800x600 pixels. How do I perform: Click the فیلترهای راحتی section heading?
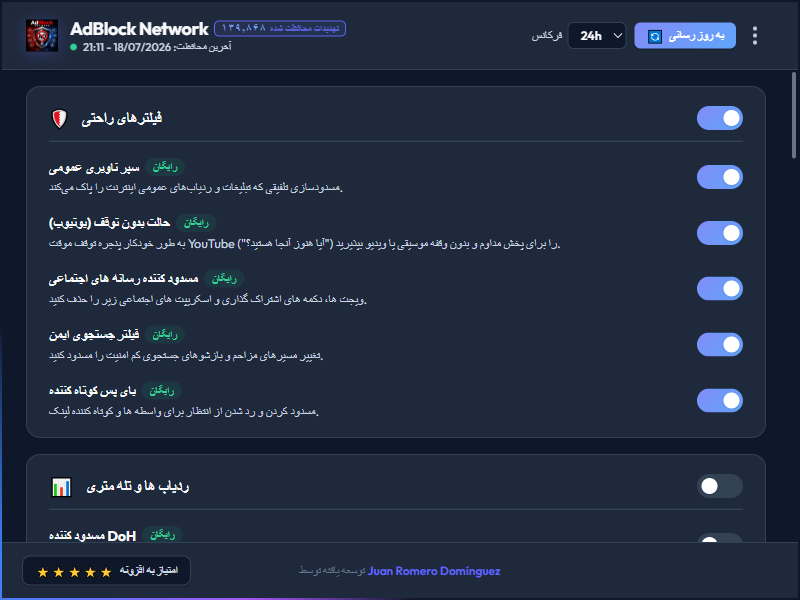121,118
